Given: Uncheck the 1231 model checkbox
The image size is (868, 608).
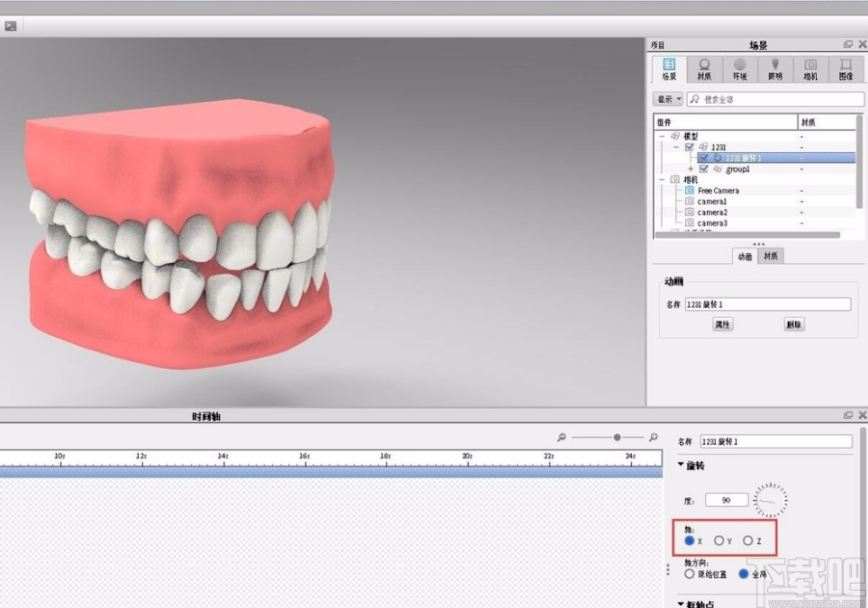Looking at the screenshot, I should tap(690, 147).
